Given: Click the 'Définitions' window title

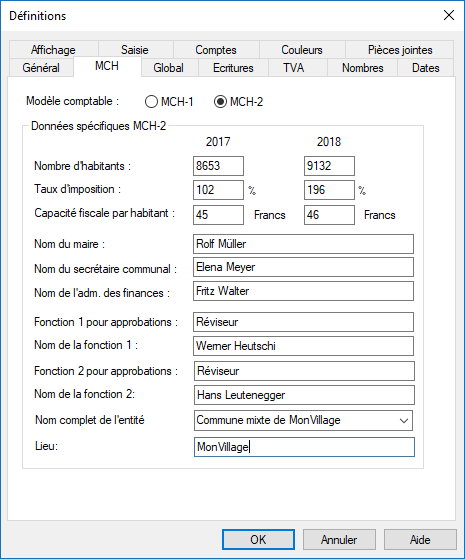Looking at the screenshot, I should [x=38, y=16].
